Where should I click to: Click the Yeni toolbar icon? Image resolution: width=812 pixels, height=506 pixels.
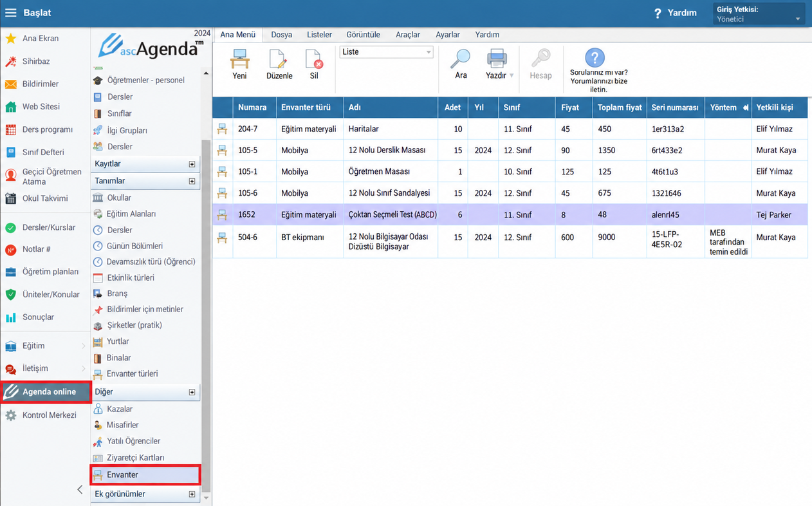pyautogui.click(x=239, y=59)
